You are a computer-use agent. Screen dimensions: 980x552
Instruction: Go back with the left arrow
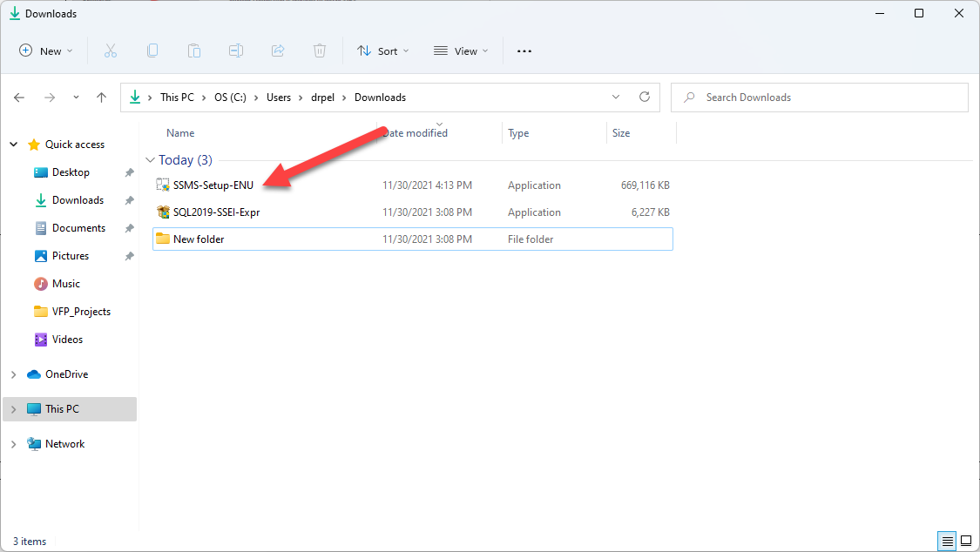click(x=19, y=98)
